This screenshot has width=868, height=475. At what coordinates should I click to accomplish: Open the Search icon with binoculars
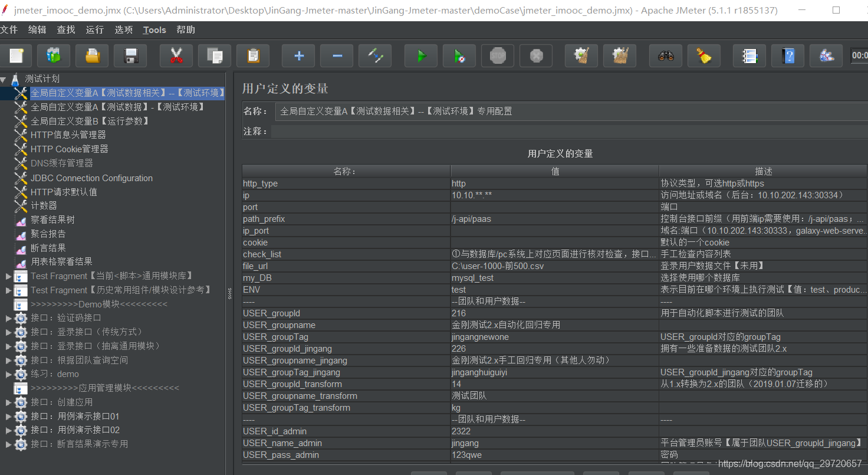(x=665, y=55)
